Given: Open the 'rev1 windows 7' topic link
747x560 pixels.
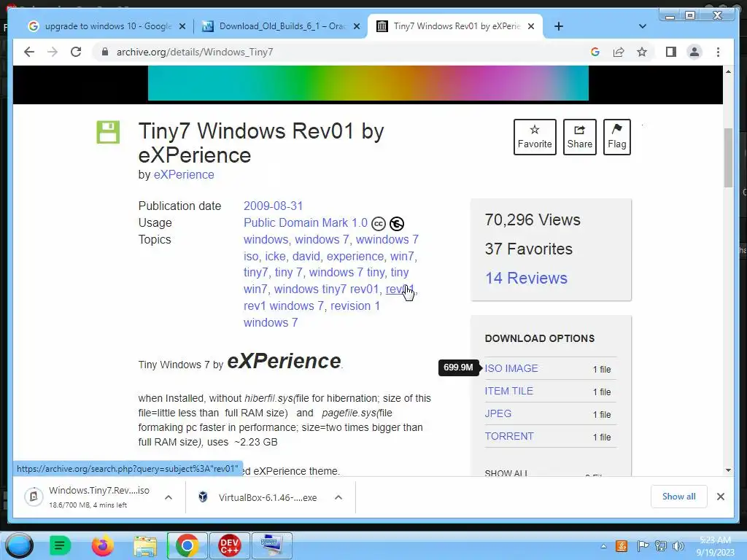Looking at the screenshot, I should pos(284,306).
